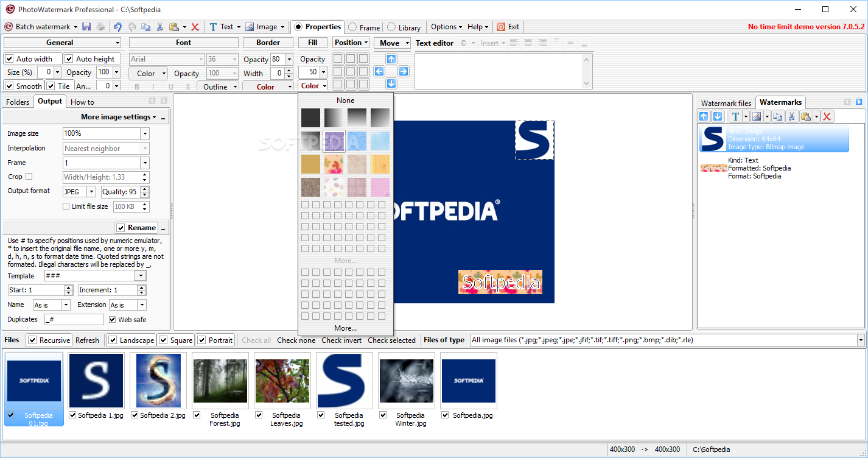Toggle the Smooth checkbox

point(9,86)
